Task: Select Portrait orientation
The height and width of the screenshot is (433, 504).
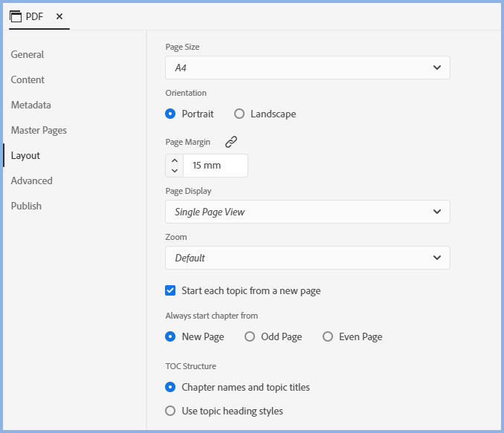Action: (x=170, y=114)
